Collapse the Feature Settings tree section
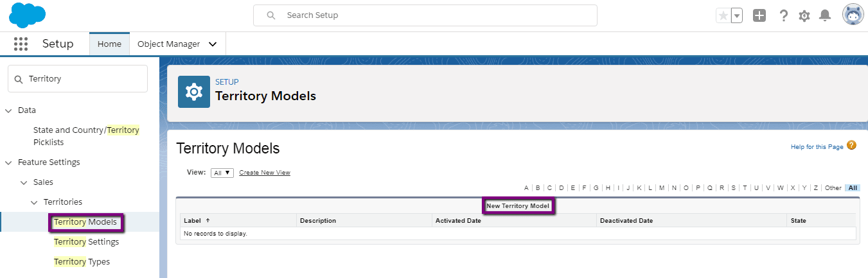This screenshot has width=868, height=278. coord(8,162)
